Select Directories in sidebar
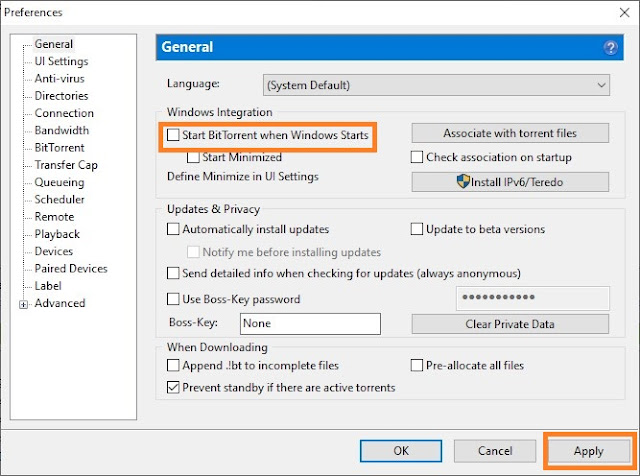The height and width of the screenshot is (476, 640). tap(61, 96)
